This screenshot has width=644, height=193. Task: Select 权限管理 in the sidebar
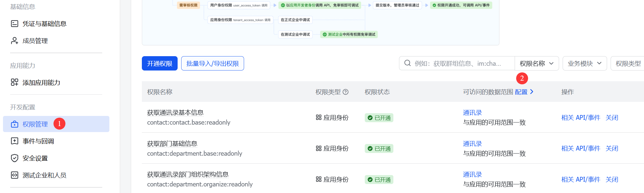click(35, 124)
